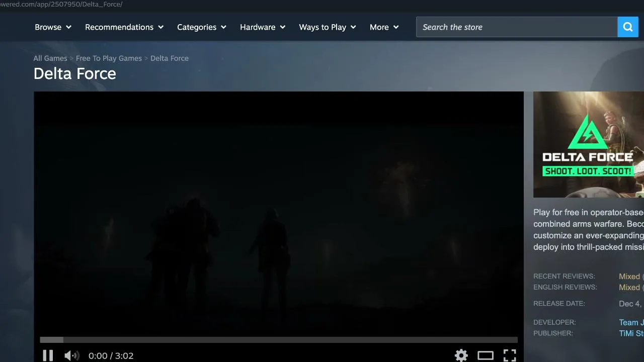The image size is (644, 362).
Task: Expand the Recommendations dropdown menu
Action: [124, 27]
